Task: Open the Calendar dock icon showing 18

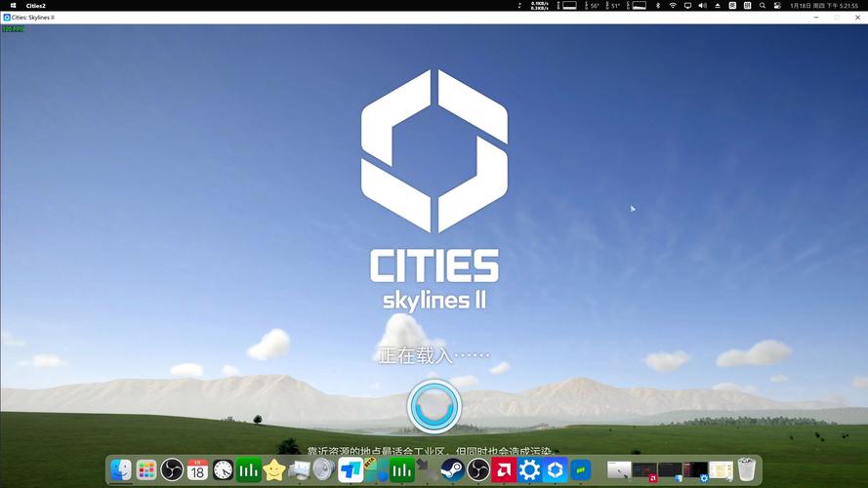Action: 197,470
